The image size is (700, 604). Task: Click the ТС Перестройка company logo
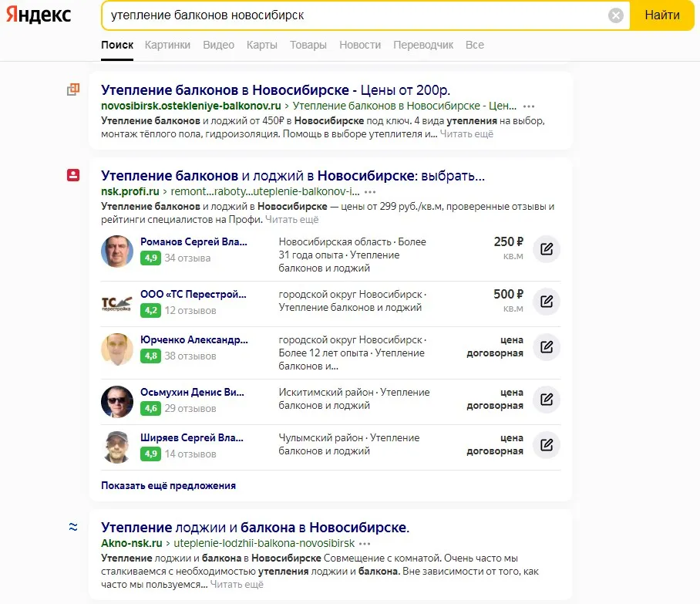coord(117,304)
